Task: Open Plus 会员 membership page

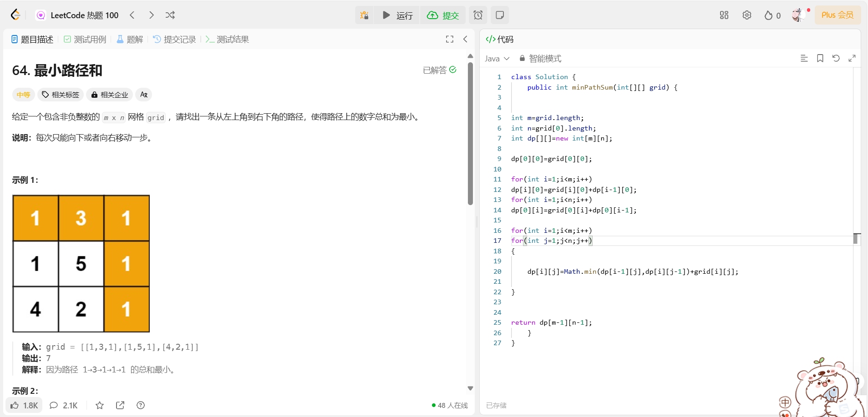Action: pyautogui.click(x=837, y=15)
